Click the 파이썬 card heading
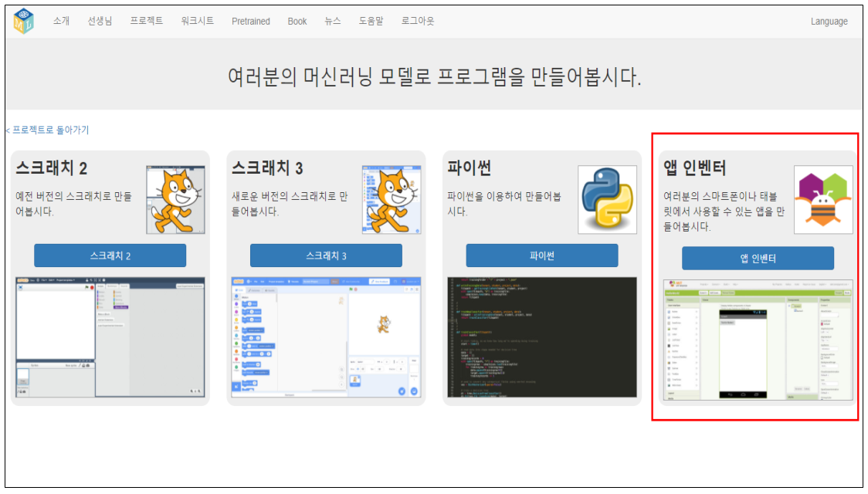 (469, 167)
